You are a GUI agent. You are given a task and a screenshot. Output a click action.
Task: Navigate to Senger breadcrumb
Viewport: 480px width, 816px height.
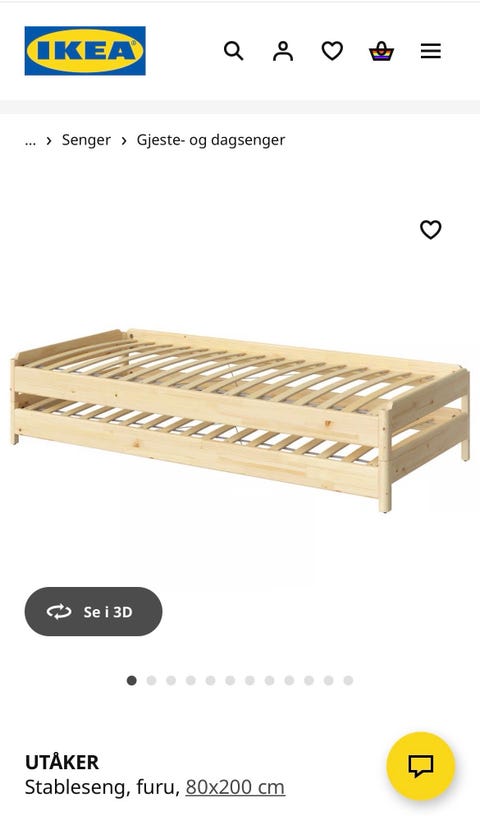86,140
